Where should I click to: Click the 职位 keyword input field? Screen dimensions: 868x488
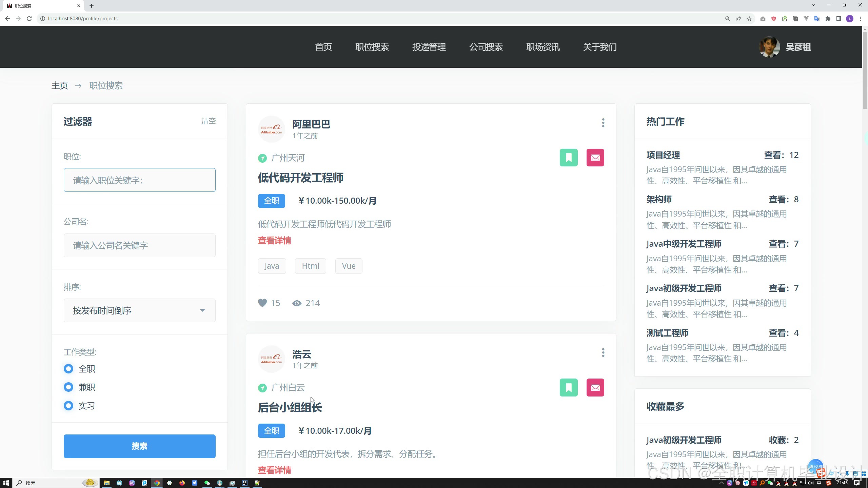coord(139,180)
